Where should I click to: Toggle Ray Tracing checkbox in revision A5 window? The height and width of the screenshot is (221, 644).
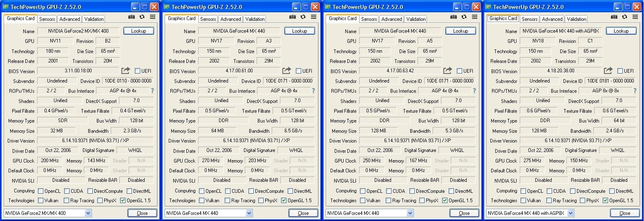[388, 201]
